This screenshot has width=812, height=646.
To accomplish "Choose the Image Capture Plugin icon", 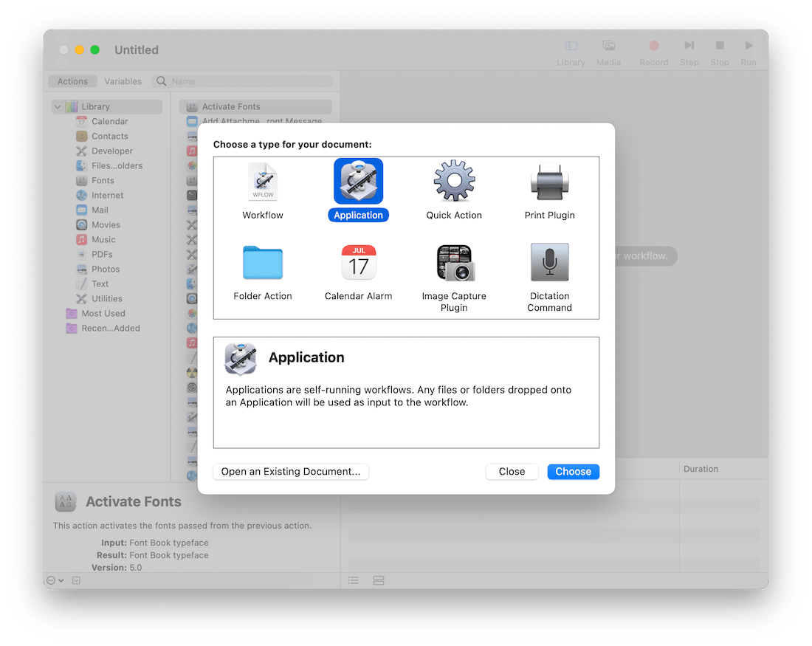I will [454, 263].
